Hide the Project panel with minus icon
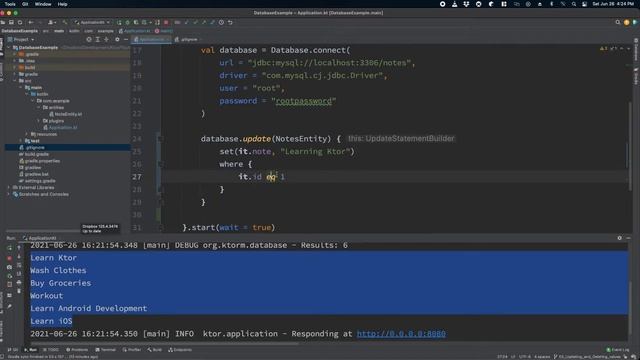Viewport: 640px width, 360px height. click(126, 40)
